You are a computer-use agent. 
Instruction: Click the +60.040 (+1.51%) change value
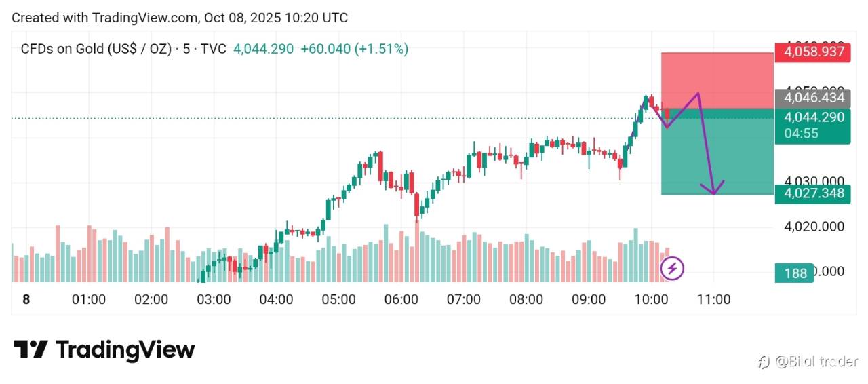click(354, 49)
